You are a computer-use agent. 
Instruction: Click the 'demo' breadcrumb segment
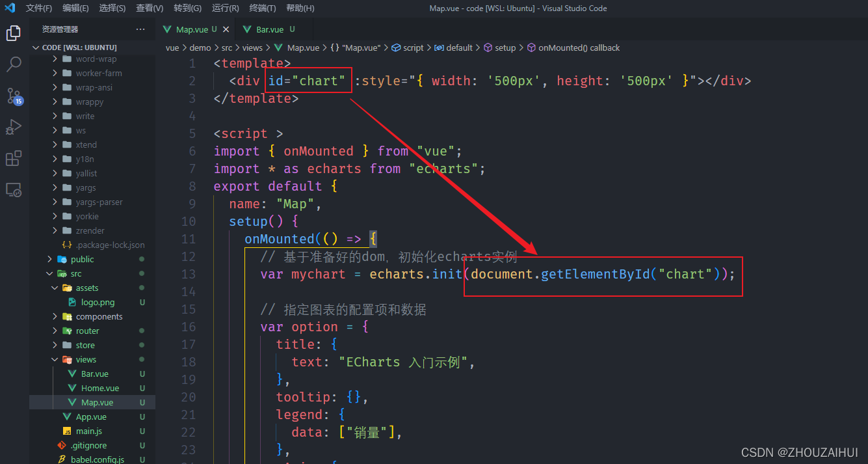[x=200, y=48]
